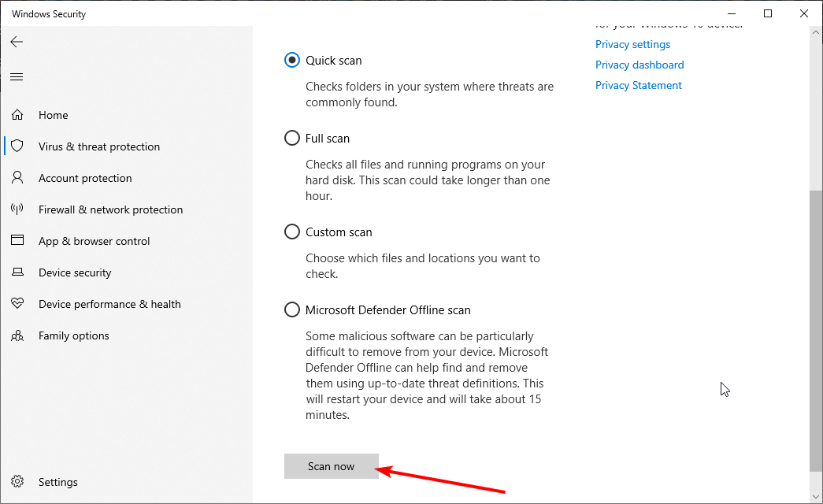The width and height of the screenshot is (823, 504).
Task: Click the Settings gear icon
Action: [x=17, y=482]
